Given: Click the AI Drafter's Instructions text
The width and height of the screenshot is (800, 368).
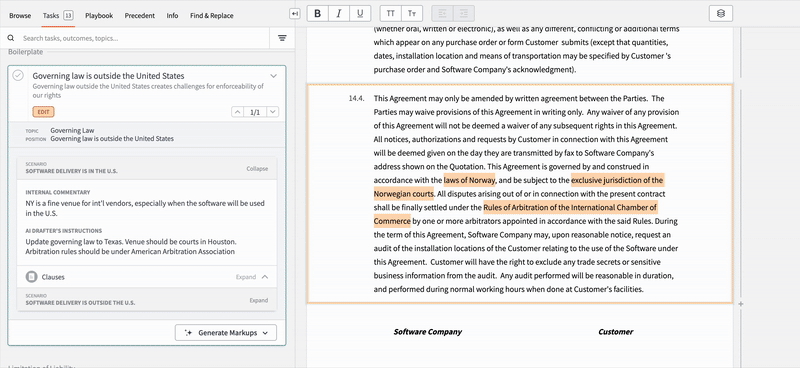Looking at the screenshot, I should click(x=130, y=247).
